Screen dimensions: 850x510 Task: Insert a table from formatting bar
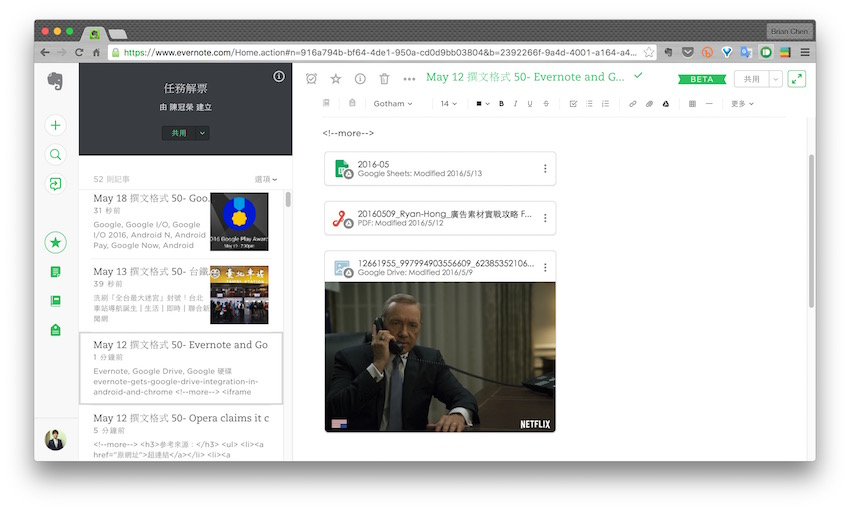(692, 104)
